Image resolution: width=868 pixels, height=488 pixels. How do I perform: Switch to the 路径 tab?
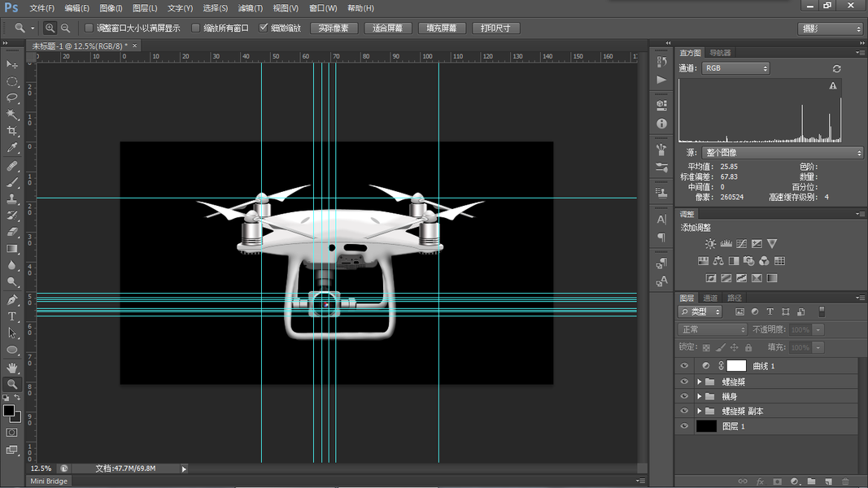tap(734, 298)
